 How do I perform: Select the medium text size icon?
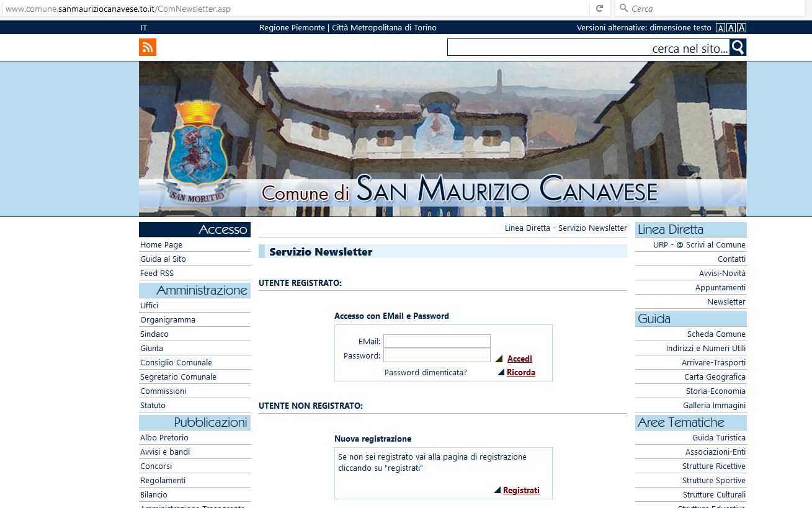731,28
